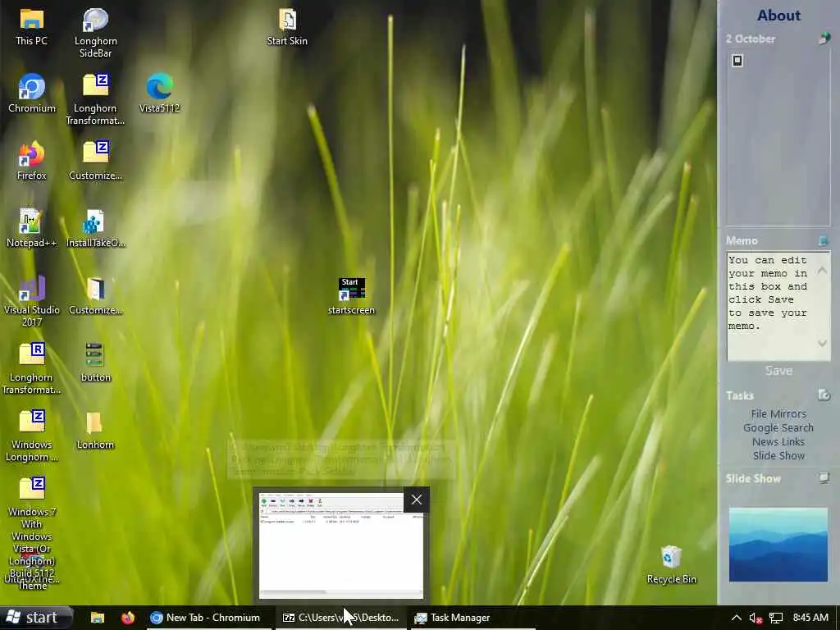Show hidden tray icons chevron

point(736,618)
